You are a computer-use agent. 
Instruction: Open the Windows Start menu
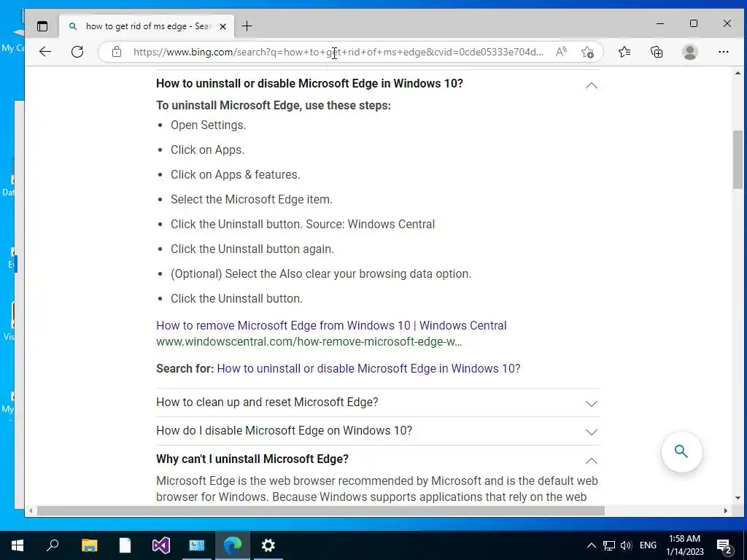pos(18,545)
